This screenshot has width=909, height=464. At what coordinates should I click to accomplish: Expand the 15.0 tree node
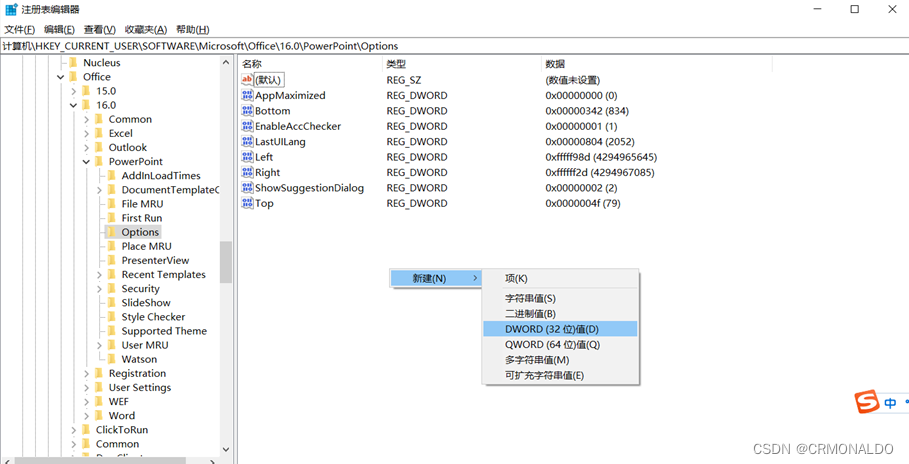[73, 91]
